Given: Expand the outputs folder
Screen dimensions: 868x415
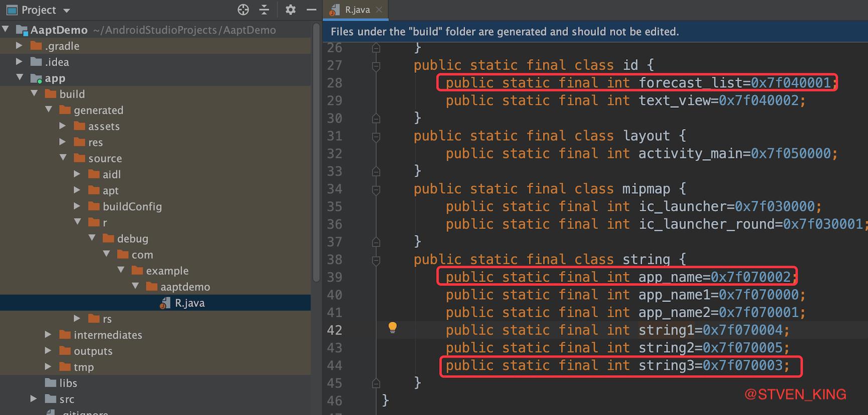Looking at the screenshot, I should (x=48, y=351).
